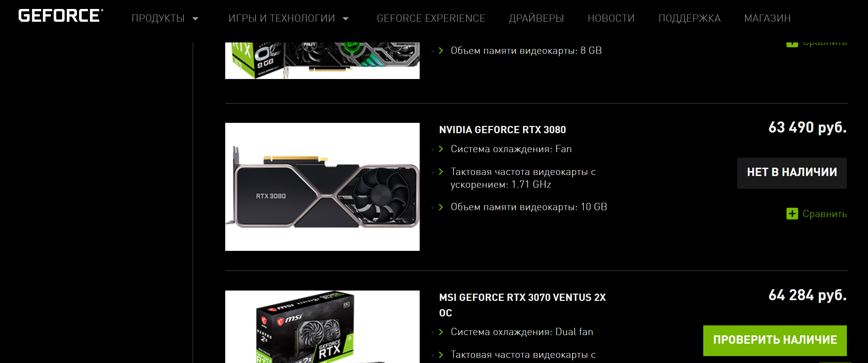868x363 pixels.
Task: Click the green plus icon for RTX 3080 compare
Action: coord(792,214)
